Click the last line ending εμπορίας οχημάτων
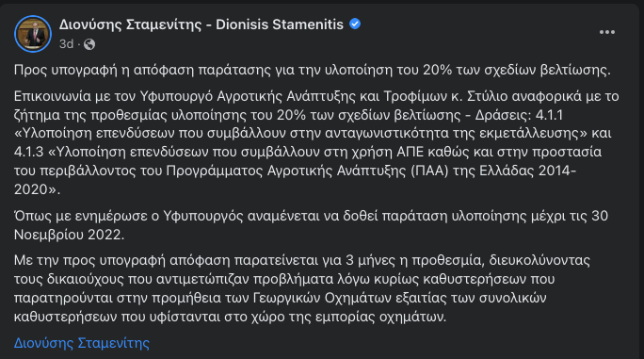Screen dimensions: 644x359 point(230,317)
